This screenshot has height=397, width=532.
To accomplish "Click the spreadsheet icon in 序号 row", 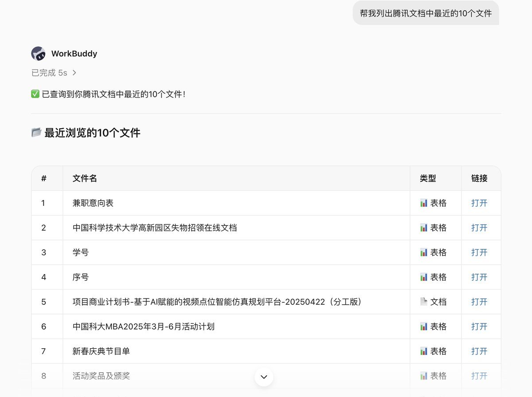I will [424, 277].
